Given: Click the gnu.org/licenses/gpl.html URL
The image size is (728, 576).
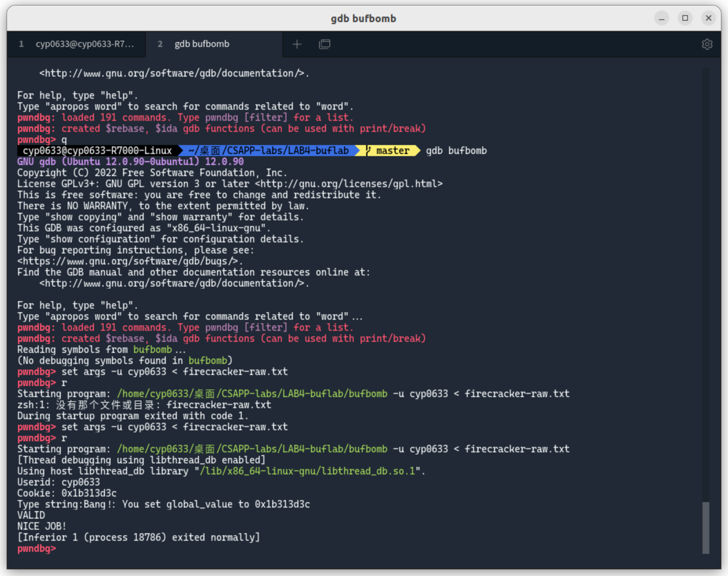Looking at the screenshot, I should click(349, 184).
